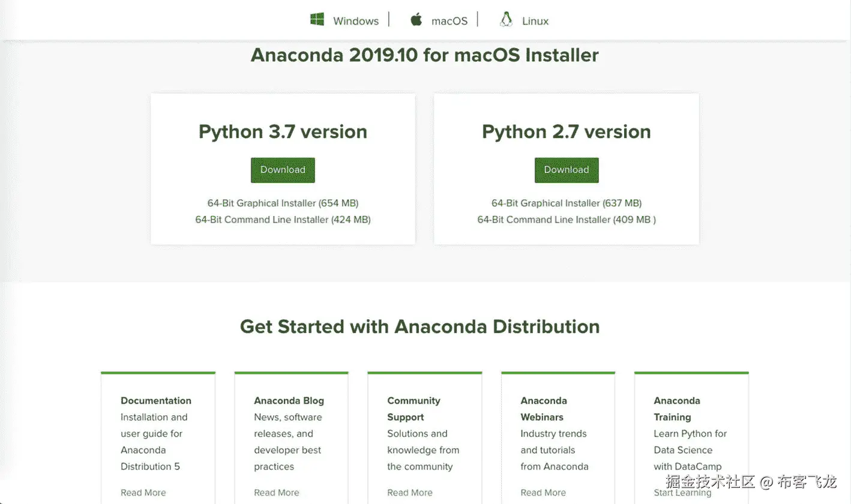Image resolution: width=851 pixels, height=504 pixels.
Task: Click the Windows logo icon
Action: (317, 19)
